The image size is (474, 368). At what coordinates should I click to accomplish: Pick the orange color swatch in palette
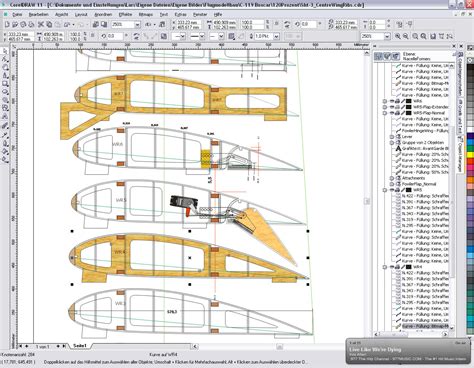point(470,180)
